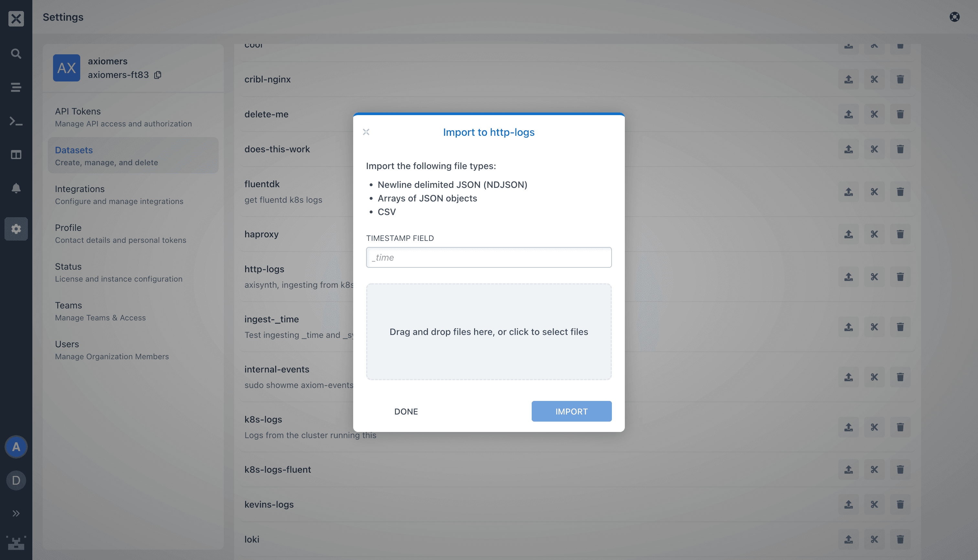Expand the Teams section in sidebar

pos(68,305)
